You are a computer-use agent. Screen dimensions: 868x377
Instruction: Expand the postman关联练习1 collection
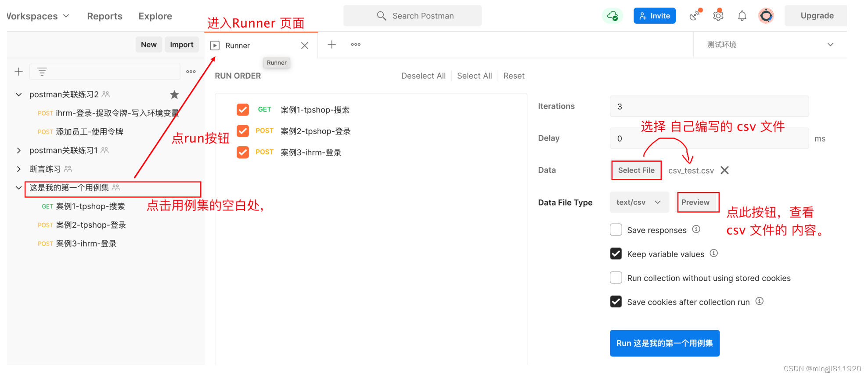(19, 150)
